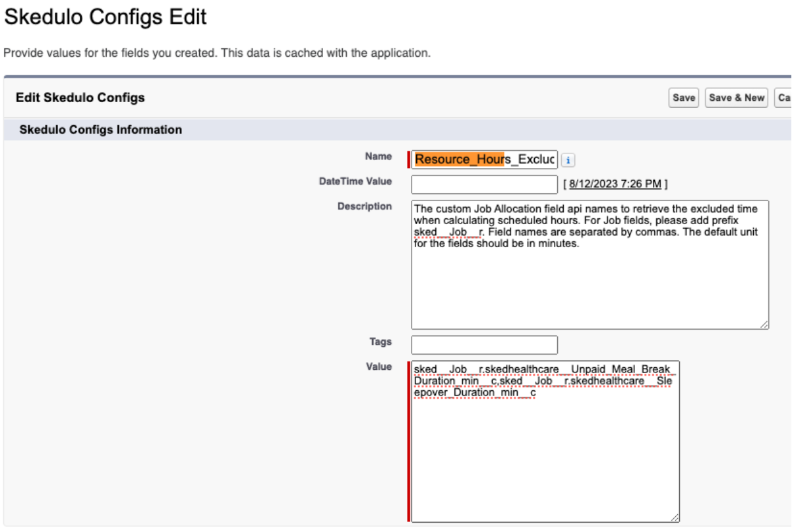Click inside the Value textarea
The image size is (792, 532).
click(x=545, y=455)
